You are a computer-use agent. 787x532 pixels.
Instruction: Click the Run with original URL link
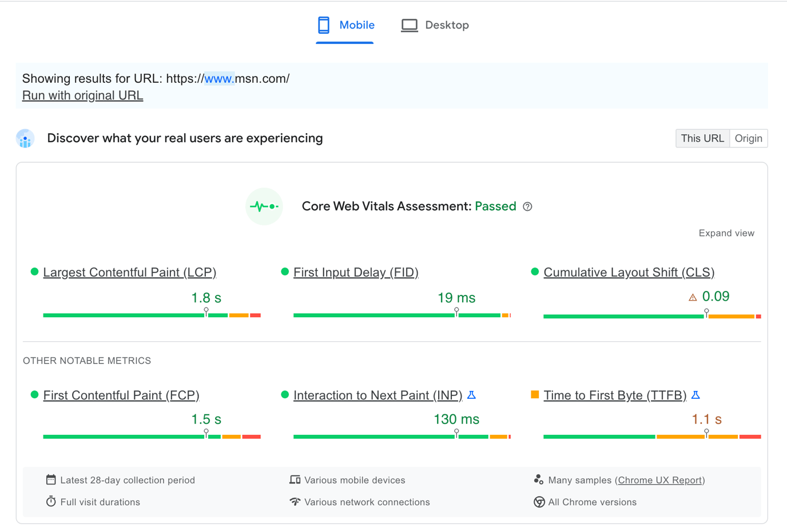82,95
